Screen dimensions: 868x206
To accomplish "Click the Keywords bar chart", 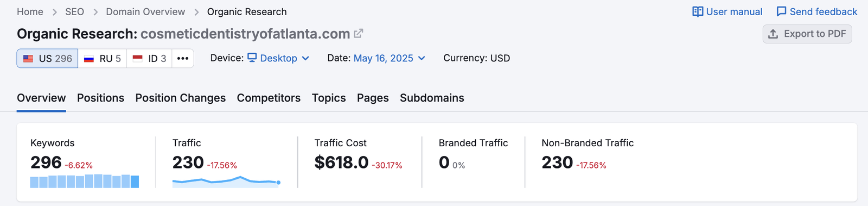I will pyautogui.click(x=85, y=181).
